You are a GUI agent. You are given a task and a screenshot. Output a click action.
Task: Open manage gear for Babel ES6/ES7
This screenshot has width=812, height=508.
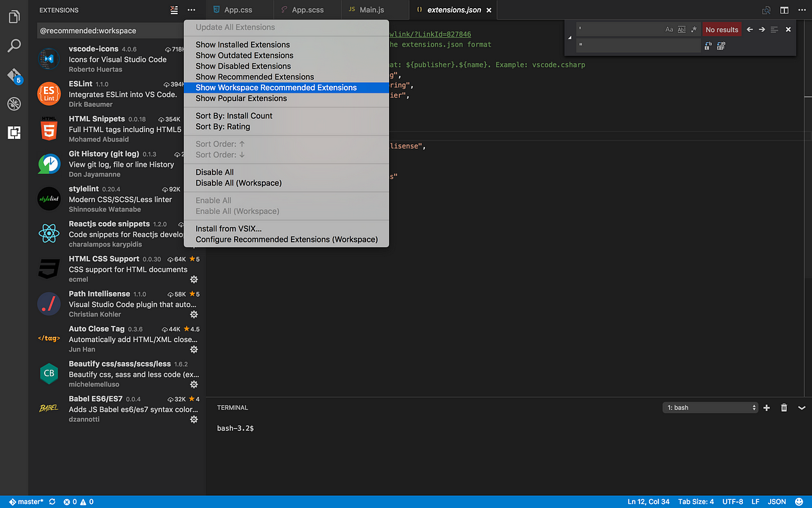194,419
